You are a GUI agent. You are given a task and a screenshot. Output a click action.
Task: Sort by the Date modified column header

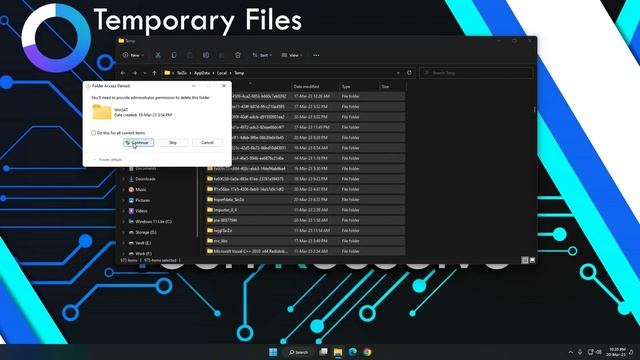(315, 87)
